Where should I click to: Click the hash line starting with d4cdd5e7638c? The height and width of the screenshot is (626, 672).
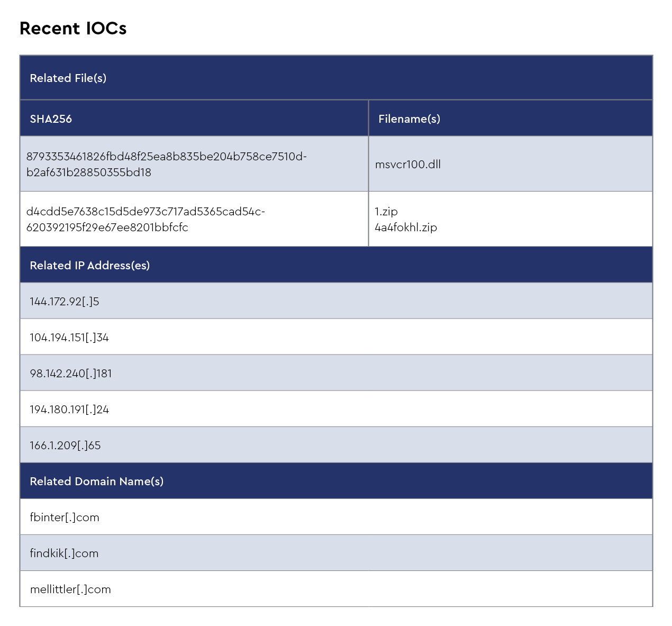click(x=146, y=212)
